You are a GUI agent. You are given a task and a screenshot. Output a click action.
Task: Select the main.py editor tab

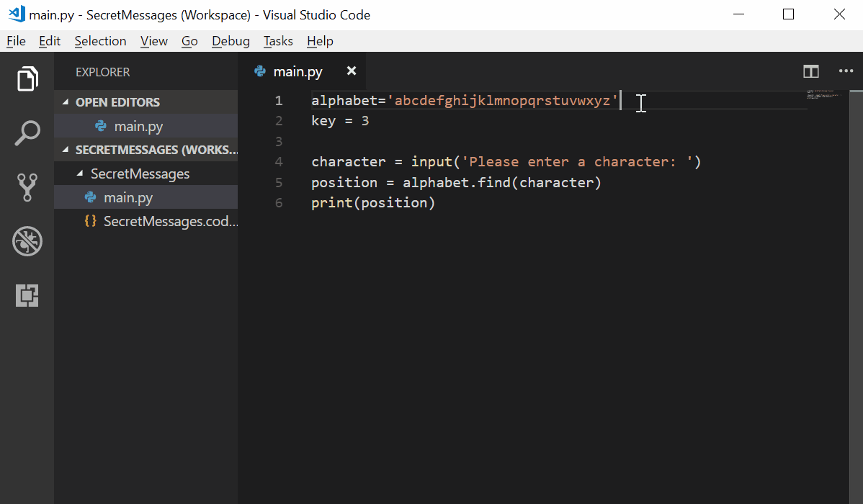[x=301, y=71]
